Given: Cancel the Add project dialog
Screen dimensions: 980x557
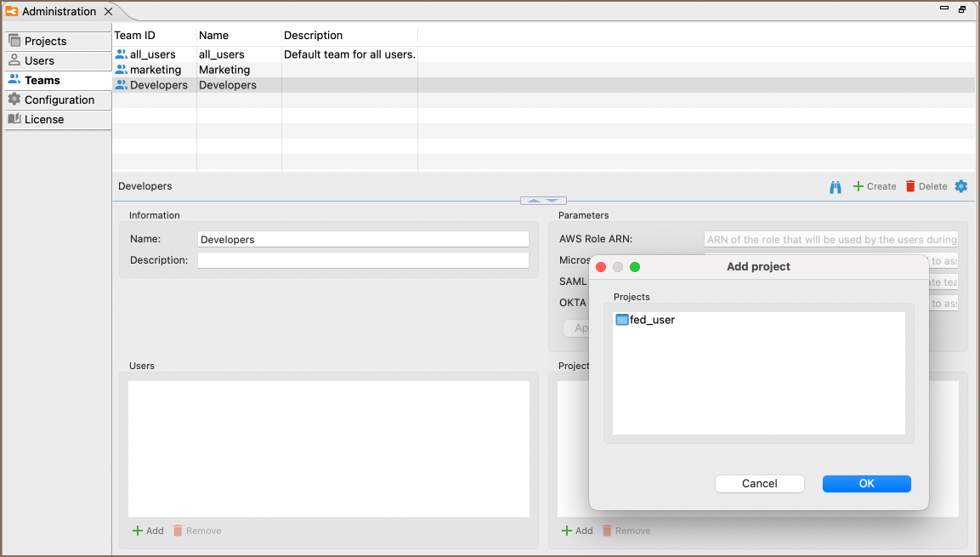Looking at the screenshot, I should pyautogui.click(x=759, y=483).
